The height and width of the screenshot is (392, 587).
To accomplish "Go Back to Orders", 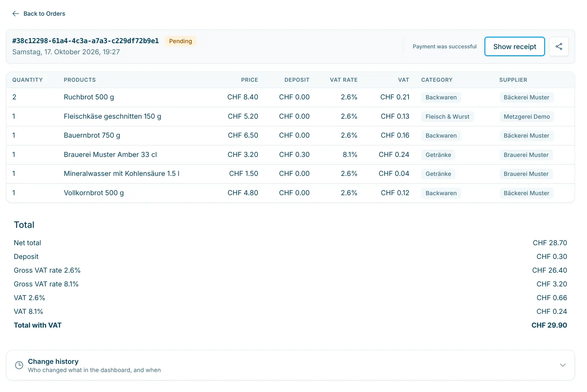I will pos(39,14).
